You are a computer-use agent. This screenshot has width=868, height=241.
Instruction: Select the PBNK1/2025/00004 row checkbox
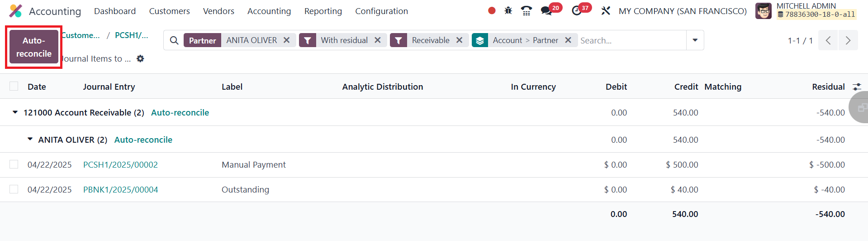pyautogui.click(x=14, y=189)
